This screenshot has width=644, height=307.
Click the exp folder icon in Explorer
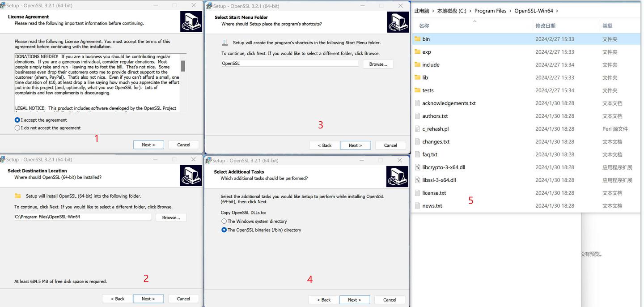(417, 52)
